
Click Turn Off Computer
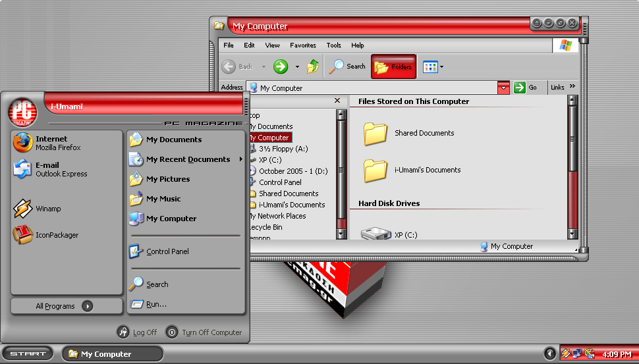click(x=204, y=332)
